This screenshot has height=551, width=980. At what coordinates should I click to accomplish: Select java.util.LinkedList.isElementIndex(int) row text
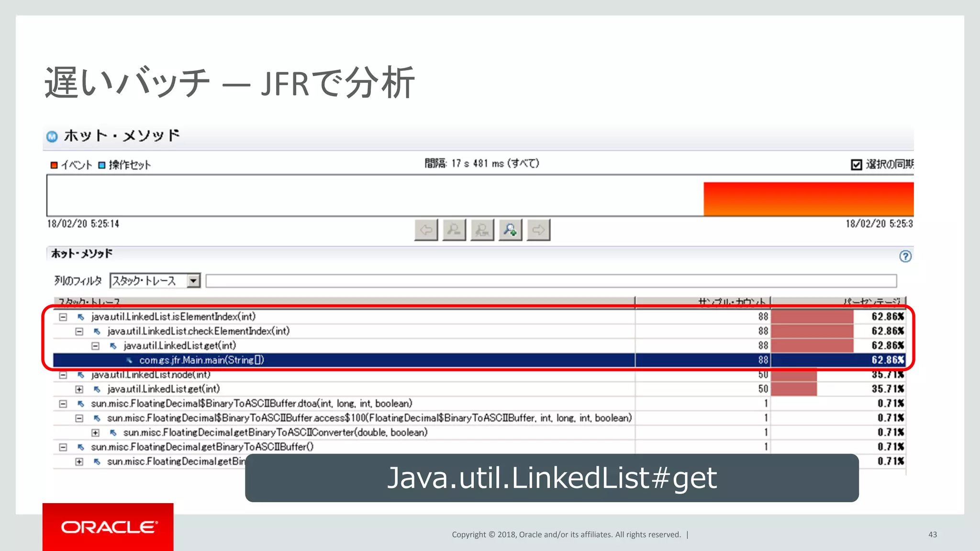tap(173, 317)
